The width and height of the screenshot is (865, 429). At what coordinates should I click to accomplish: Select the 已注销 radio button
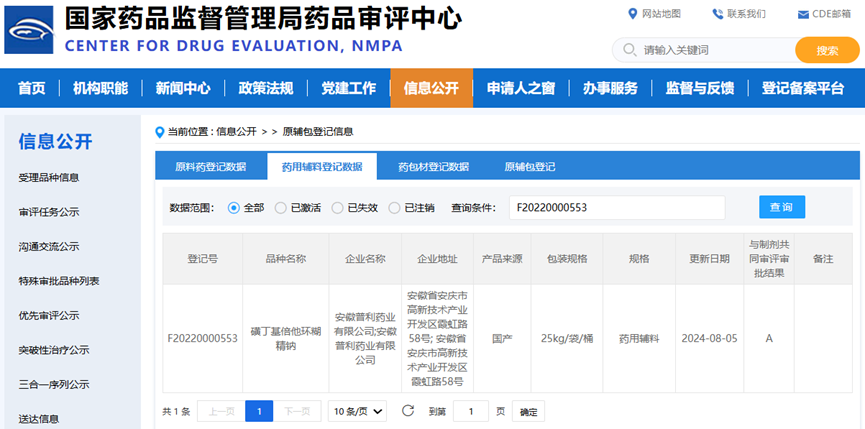click(395, 208)
